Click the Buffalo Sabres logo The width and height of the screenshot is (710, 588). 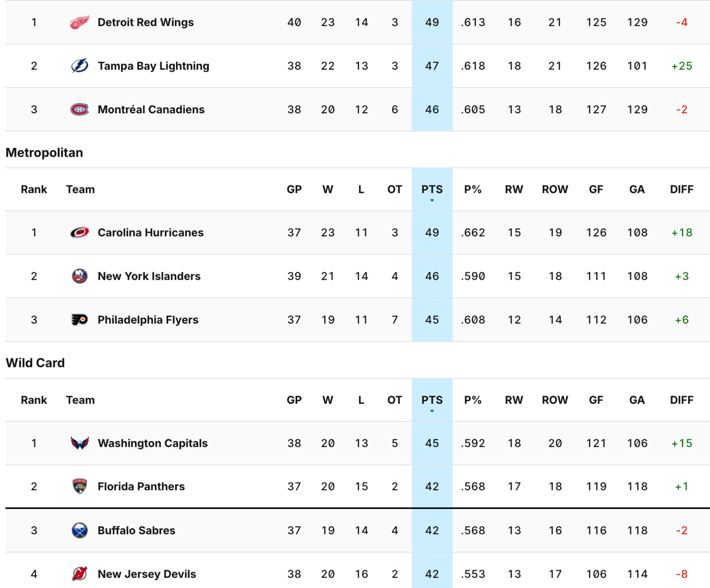click(x=80, y=530)
